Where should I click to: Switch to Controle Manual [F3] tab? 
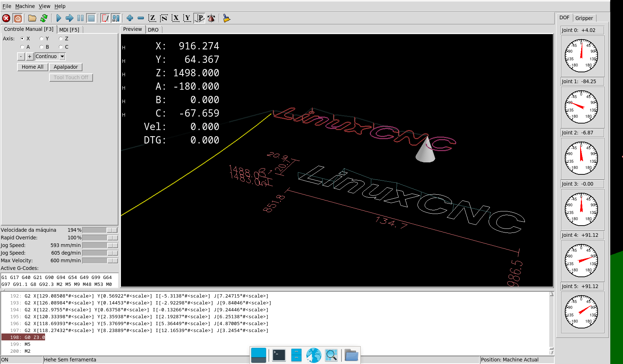coord(29,29)
